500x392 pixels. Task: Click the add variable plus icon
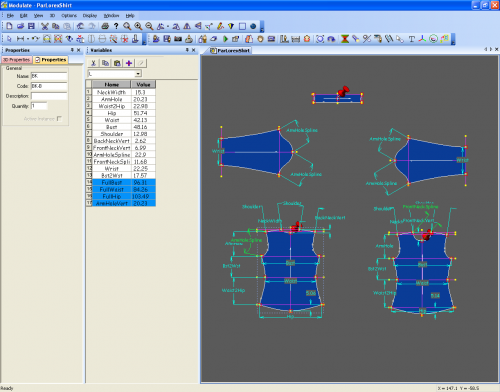click(129, 63)
